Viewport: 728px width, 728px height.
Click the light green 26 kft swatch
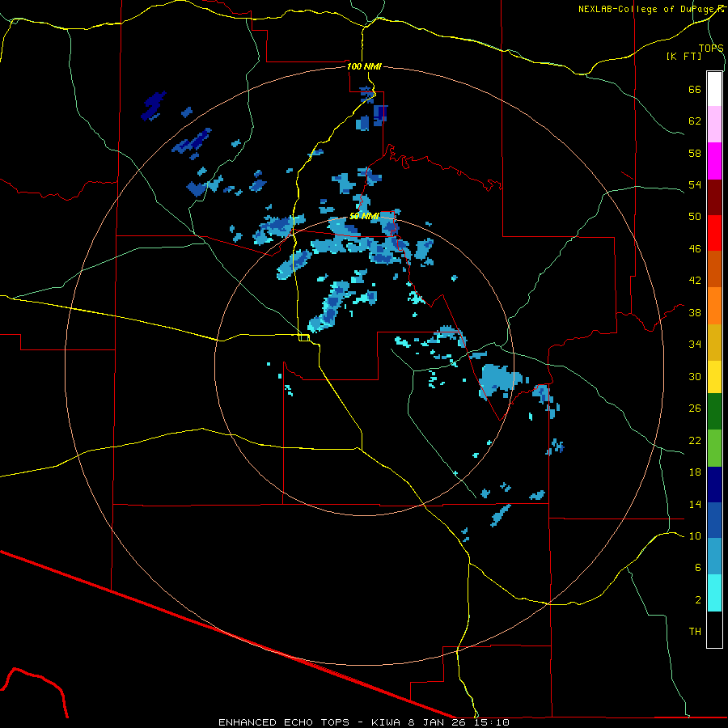pos(714,448)
